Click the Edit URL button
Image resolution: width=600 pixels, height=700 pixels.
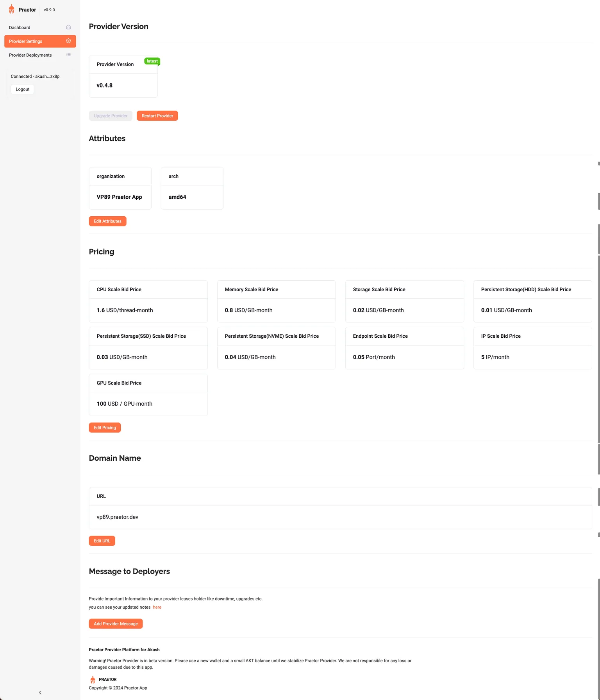[x=102, y=541]
